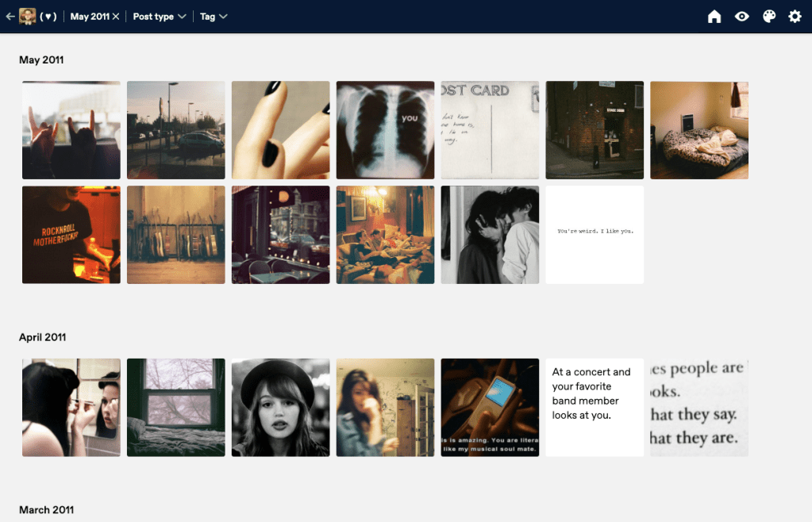Open the "You're weird. I like you." post
812x522 pixels.
coord(595,235)
